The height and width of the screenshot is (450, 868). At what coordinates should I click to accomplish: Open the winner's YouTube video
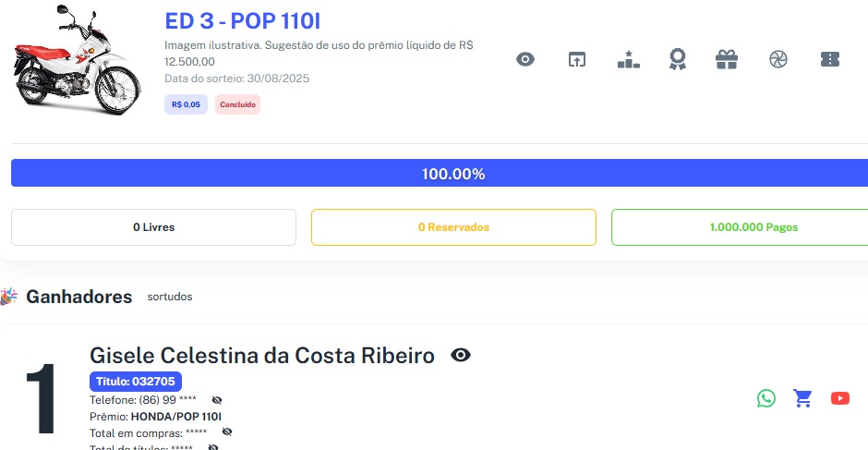pyautogui.click(x=840, y=398)
